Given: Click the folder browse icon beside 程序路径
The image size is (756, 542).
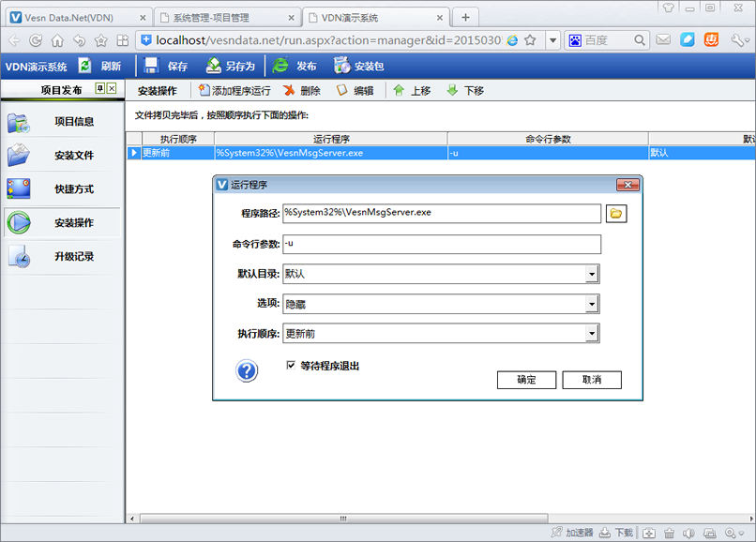Looking at the screenshot, I should (x=616, y=214).
